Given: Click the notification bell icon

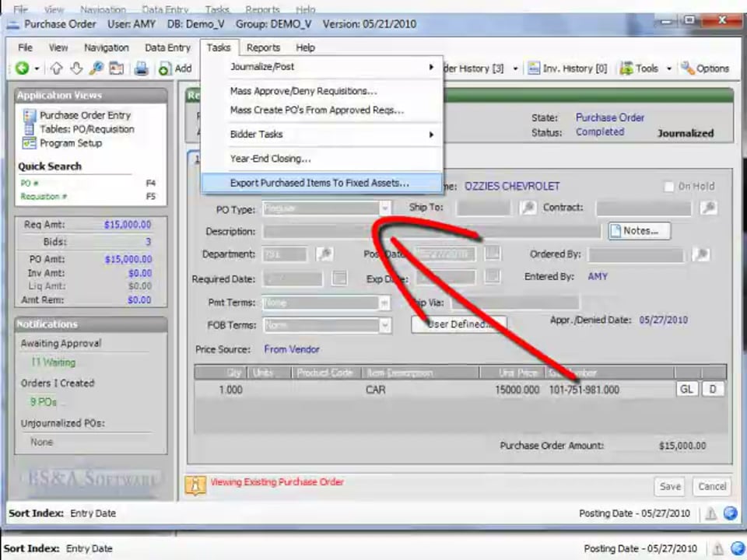Looking at the screenshot, I should coord(195,485).
